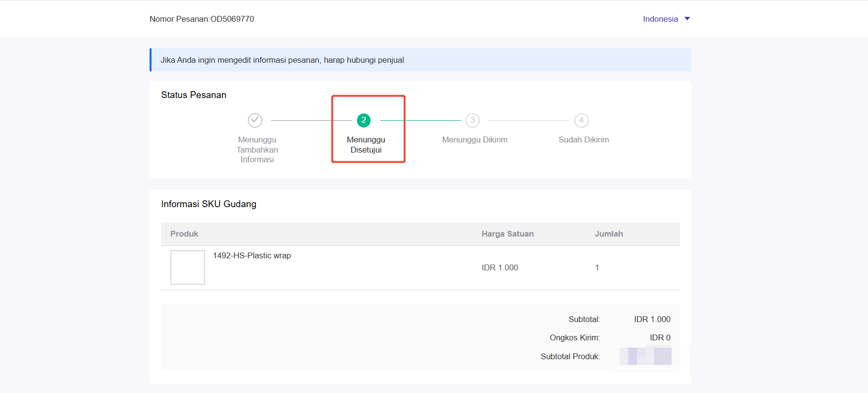The image size is (868, 393).
Task: Click the completed checkmark step icon
Action: point(255,120)
